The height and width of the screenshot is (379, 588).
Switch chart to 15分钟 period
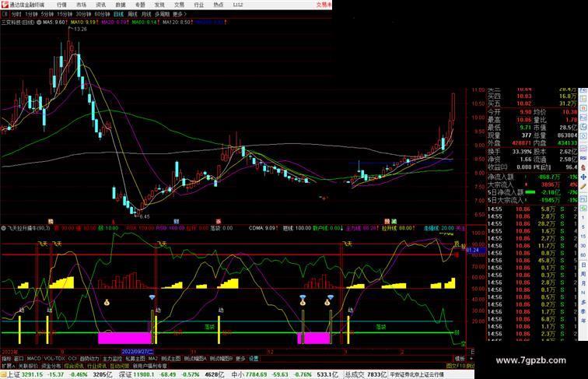point(65,14)
